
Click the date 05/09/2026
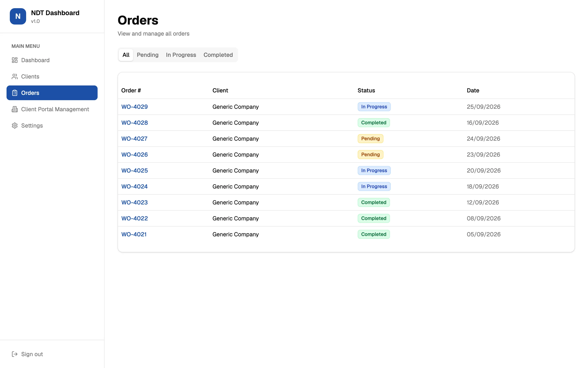coord(483,234)
